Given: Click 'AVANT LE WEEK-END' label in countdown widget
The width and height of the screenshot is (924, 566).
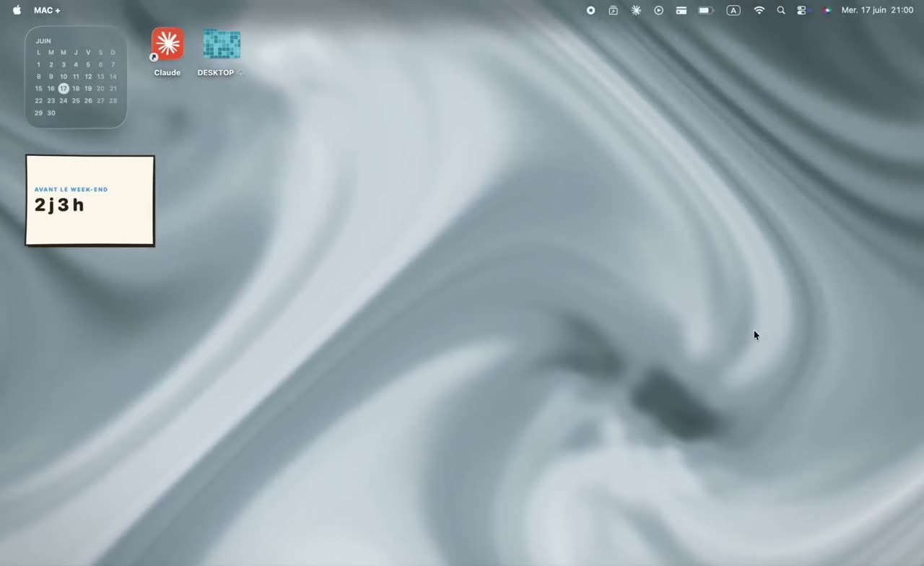Looking at the screenshot, I should click(x=71, y=189).
